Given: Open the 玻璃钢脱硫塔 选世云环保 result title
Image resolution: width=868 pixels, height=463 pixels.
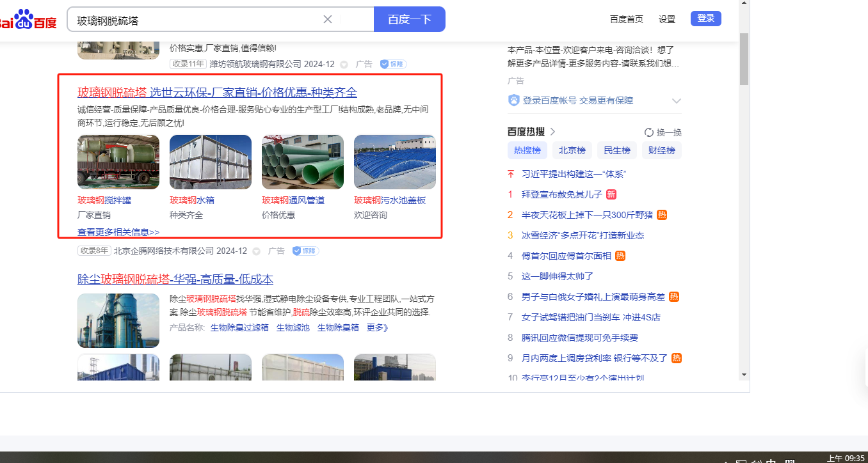Looking at the screenshot, I should point(218,92).
